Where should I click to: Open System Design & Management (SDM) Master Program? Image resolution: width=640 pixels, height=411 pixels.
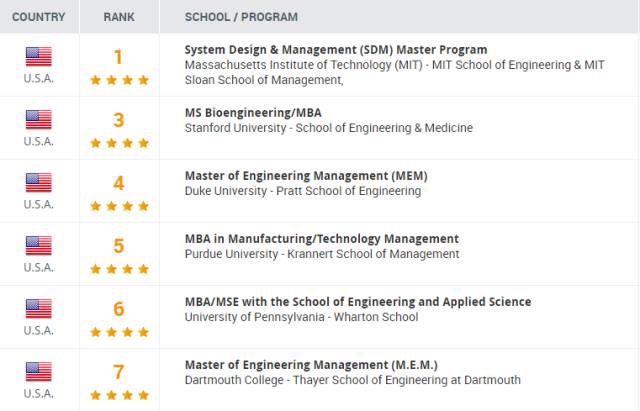[336, 50]
